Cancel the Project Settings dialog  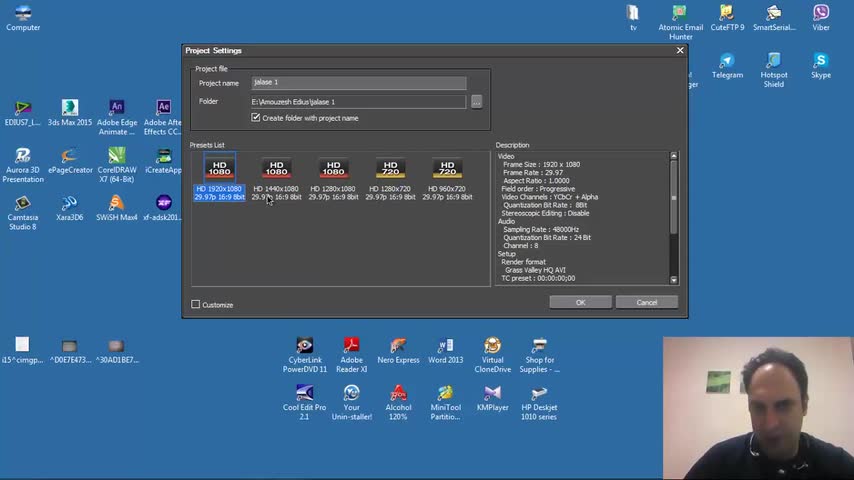647,302
